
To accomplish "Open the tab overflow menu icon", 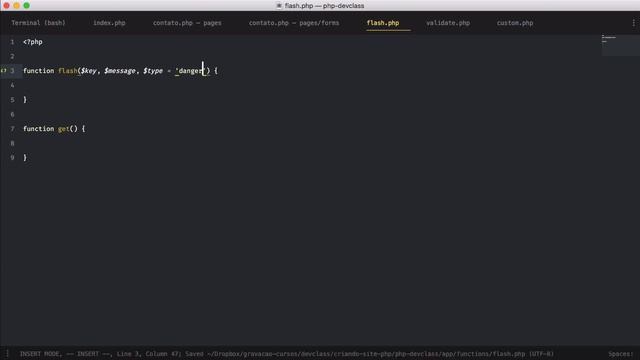I will pos(633,23).
